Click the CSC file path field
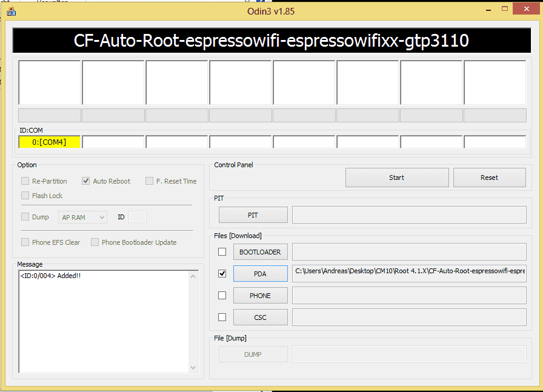This screenshot has width=543, height=392. [x=409, y=317]
